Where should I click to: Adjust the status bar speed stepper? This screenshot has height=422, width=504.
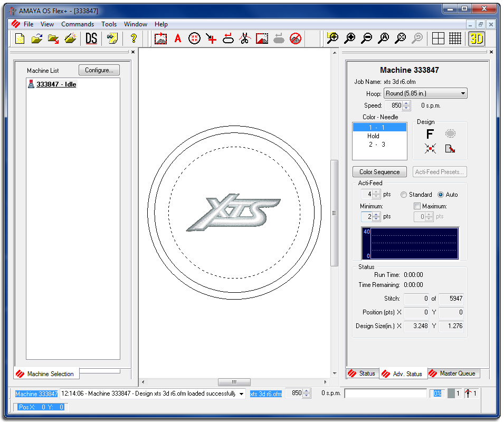pyautogui.click(x=307, y=394)
